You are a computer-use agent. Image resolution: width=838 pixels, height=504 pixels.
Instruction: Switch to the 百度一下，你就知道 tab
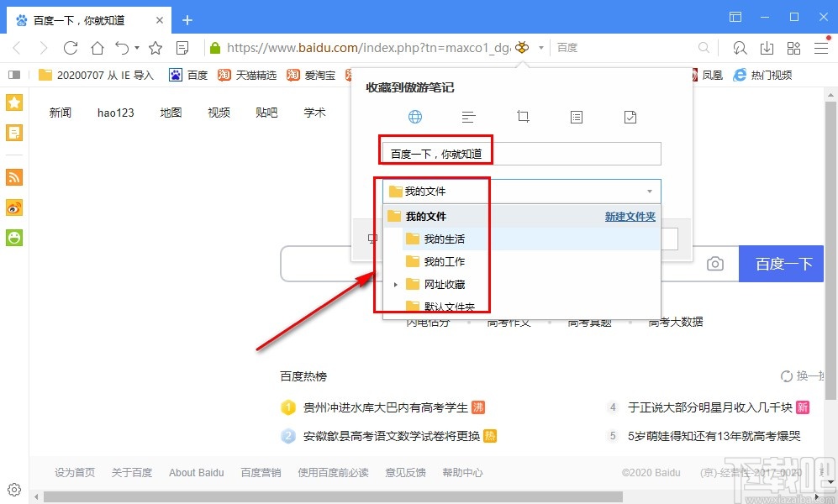[x=89, y=20]
